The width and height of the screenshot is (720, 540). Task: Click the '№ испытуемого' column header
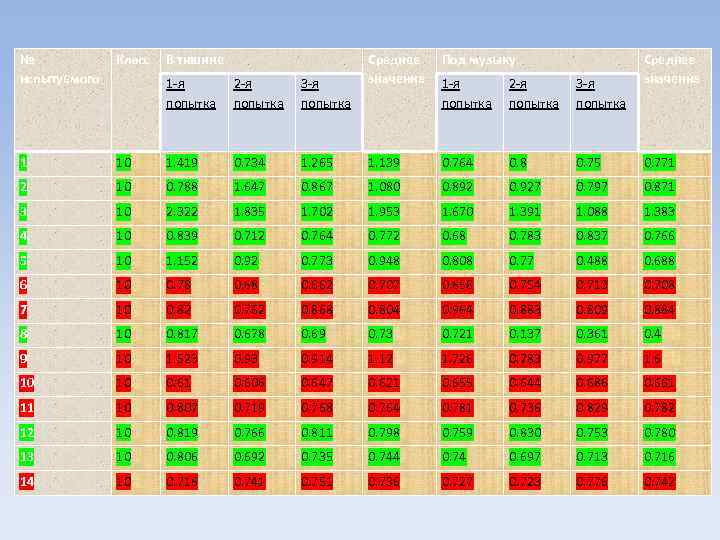click(x=60, y=69)
